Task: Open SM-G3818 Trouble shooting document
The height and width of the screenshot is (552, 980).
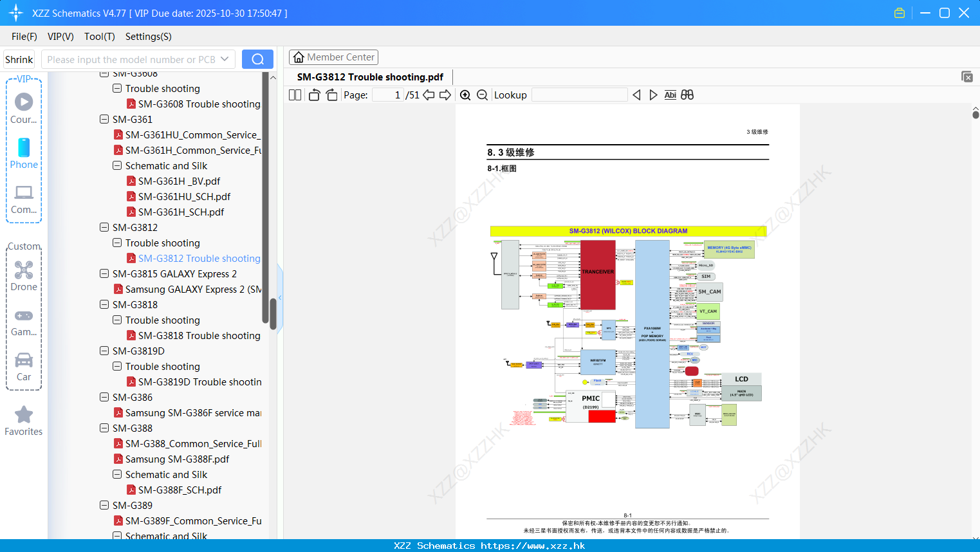Action: pos(199,335)
